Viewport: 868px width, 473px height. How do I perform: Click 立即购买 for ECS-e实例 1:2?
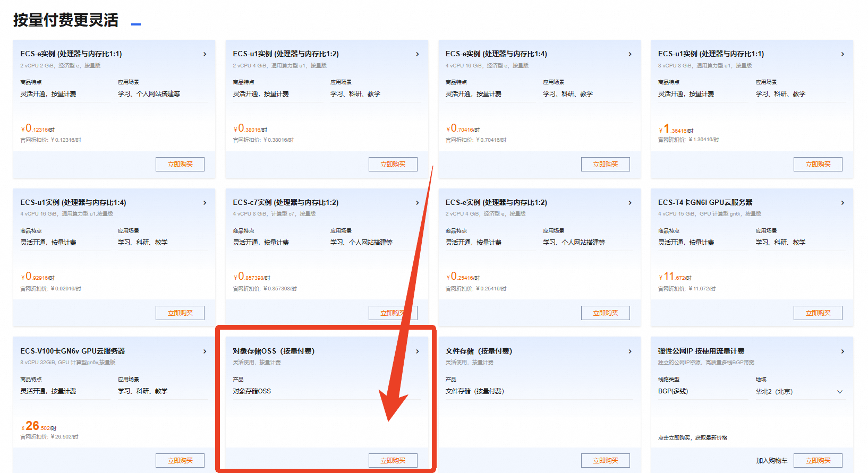click(x=606, y=313)
